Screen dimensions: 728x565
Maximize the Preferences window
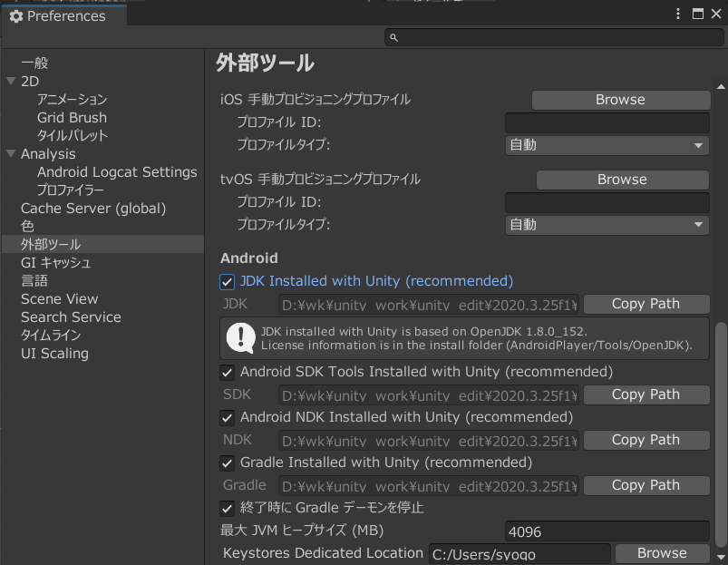click(x=697, y=14)
